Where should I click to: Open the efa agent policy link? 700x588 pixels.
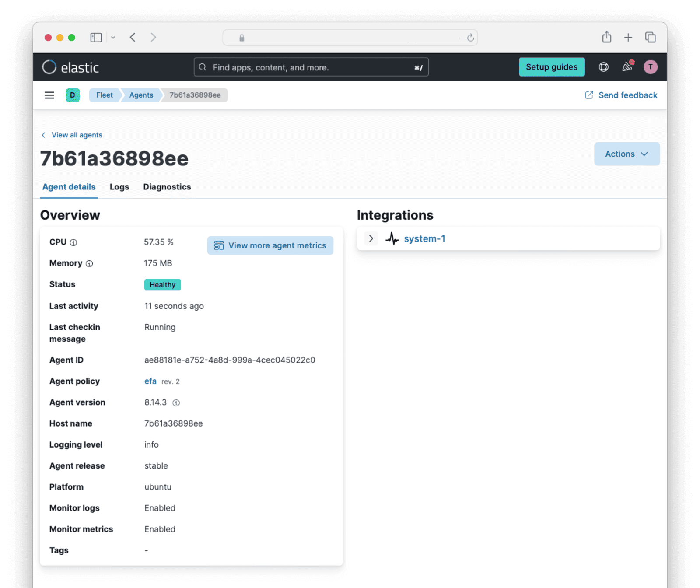click(150, 381)
